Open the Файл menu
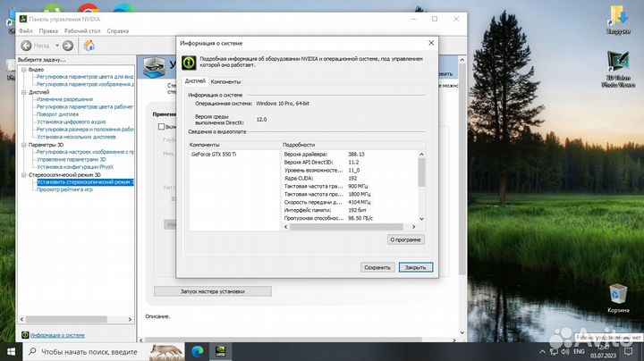Image resolution: width=644 pixels, height=361 pixels. [25, 30]
